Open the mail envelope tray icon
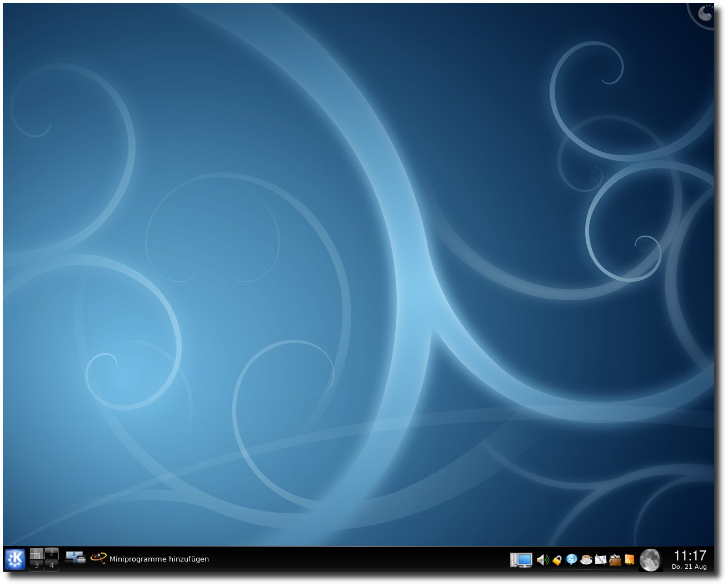 tap(600, 560)
